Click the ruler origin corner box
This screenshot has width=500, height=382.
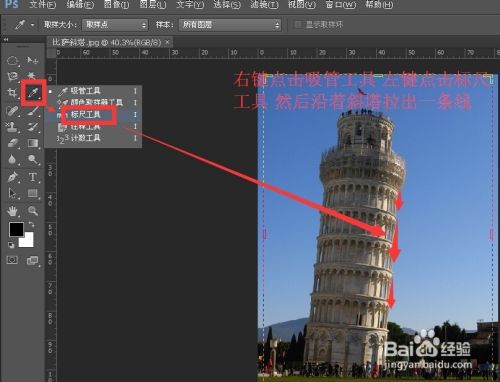(x=51, y=53)
